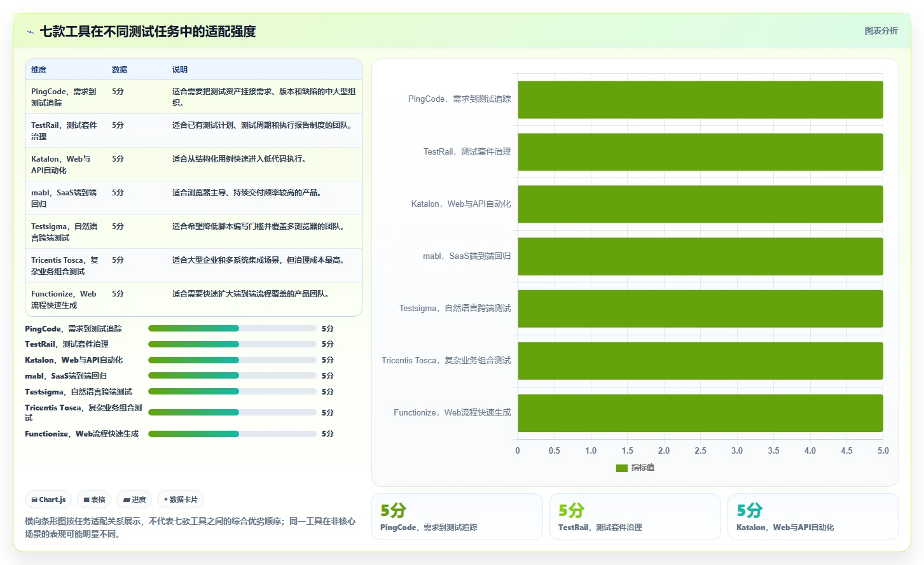Click the mabl progress bar

coord(232,376)
